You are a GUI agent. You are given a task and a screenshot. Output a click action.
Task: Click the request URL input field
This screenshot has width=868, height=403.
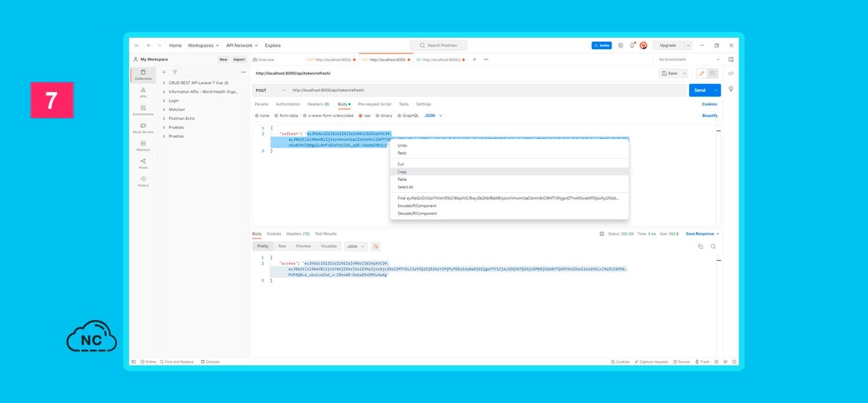[487, 90]
